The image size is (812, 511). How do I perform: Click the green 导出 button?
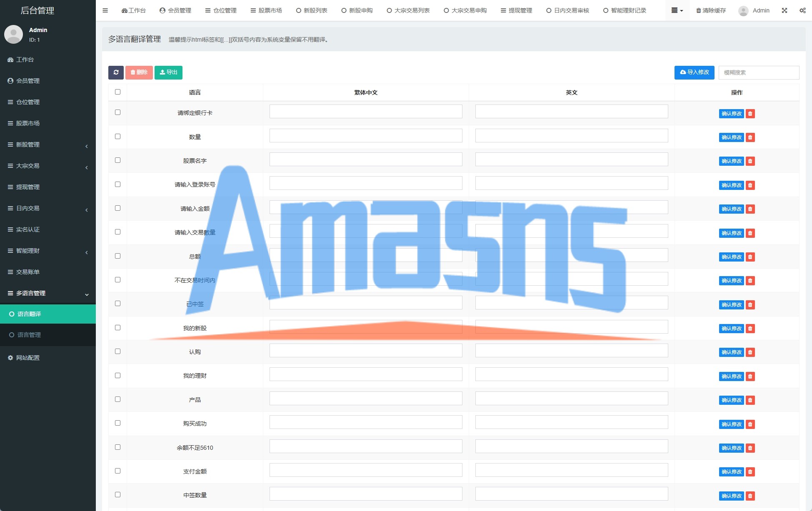(x=168, y=72)
